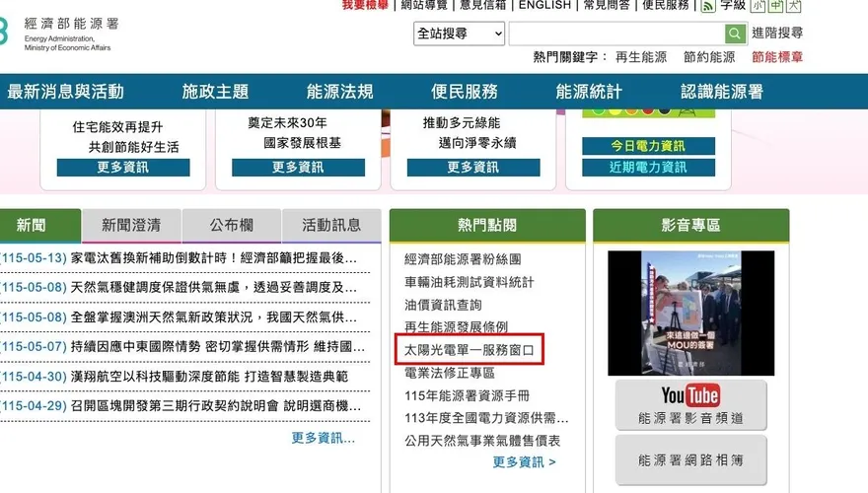The height and width of the screenshot is (493, 868).
Task: Select hot keyword 再生能源
Action: (x=641, y=57)
